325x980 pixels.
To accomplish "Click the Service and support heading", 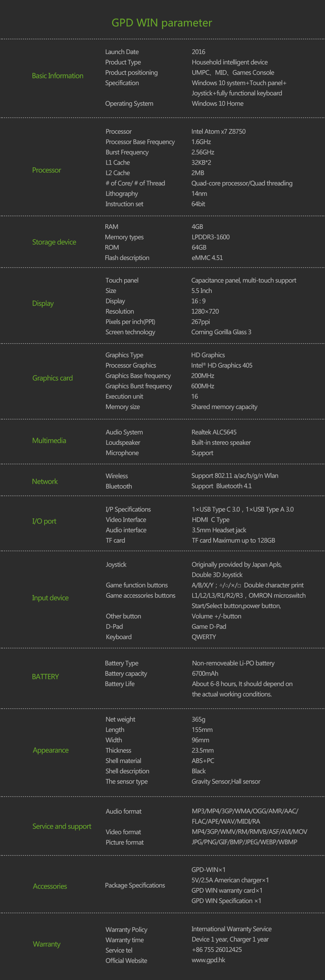I will [x=62, y=826].
